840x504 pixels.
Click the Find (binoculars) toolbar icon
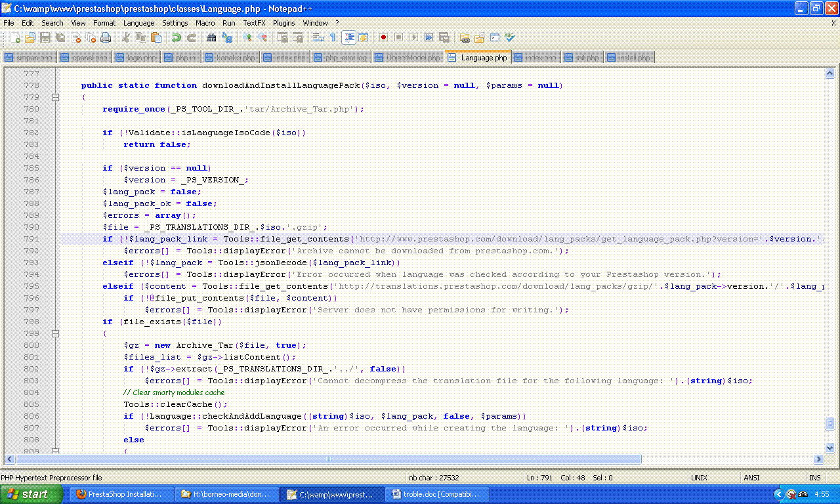point(211,38)
